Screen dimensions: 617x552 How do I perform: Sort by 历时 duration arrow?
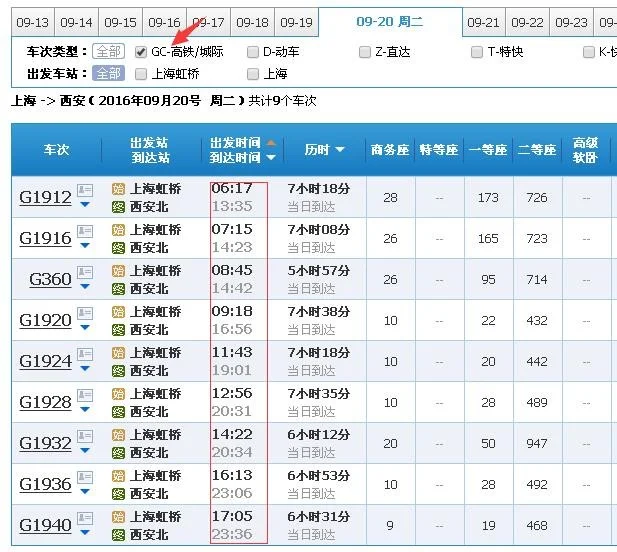pyautogui.click(x=340, y=150)
